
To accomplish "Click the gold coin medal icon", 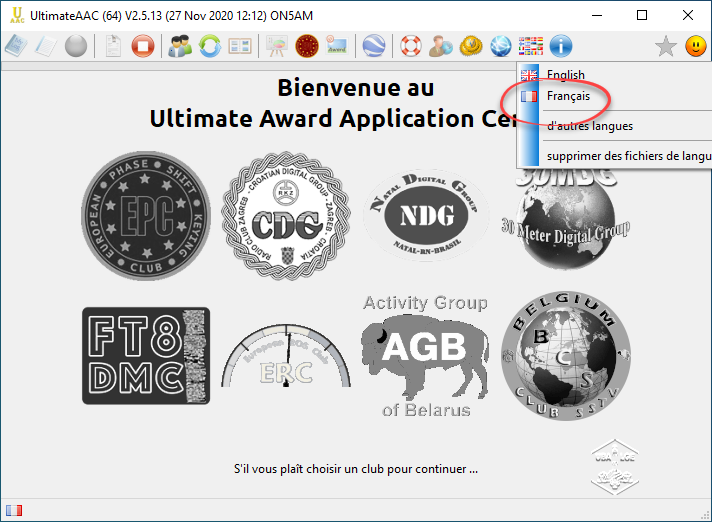I will (471, 46).
